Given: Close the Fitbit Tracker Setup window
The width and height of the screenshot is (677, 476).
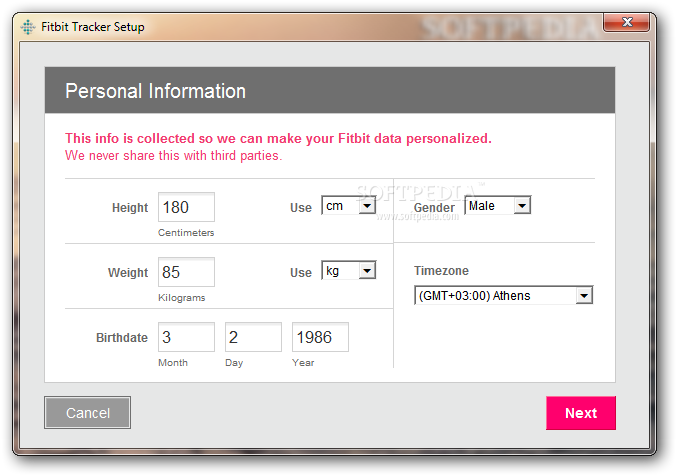Looking at the screenshot, I should [x=626, y=22].
